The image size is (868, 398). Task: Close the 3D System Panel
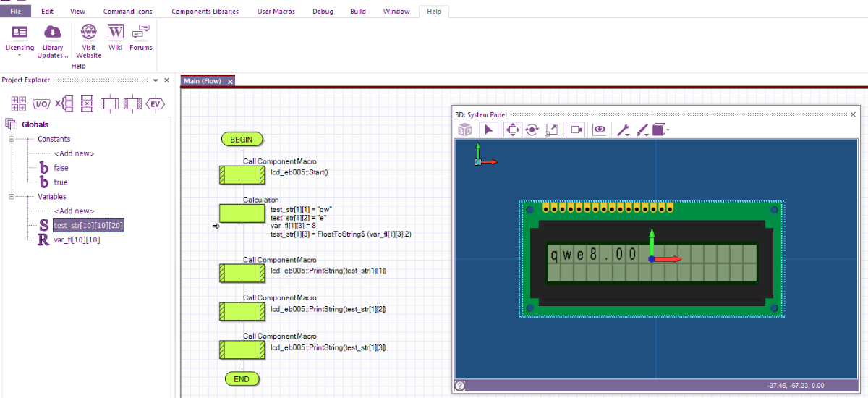(853, 114)
